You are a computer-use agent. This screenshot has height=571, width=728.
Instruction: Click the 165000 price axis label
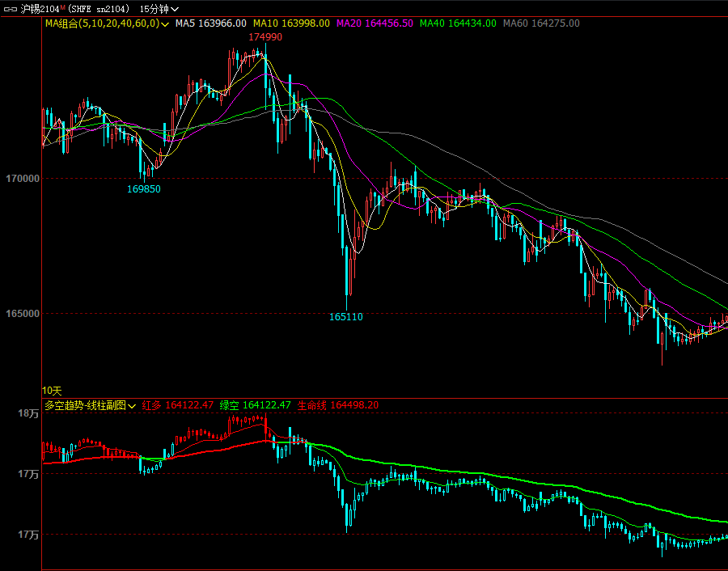(23, 314)
